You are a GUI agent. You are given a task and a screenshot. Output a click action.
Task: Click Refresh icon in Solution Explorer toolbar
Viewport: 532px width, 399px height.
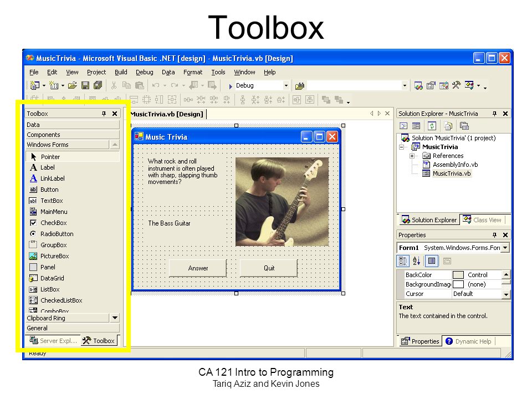coord(432,126)
